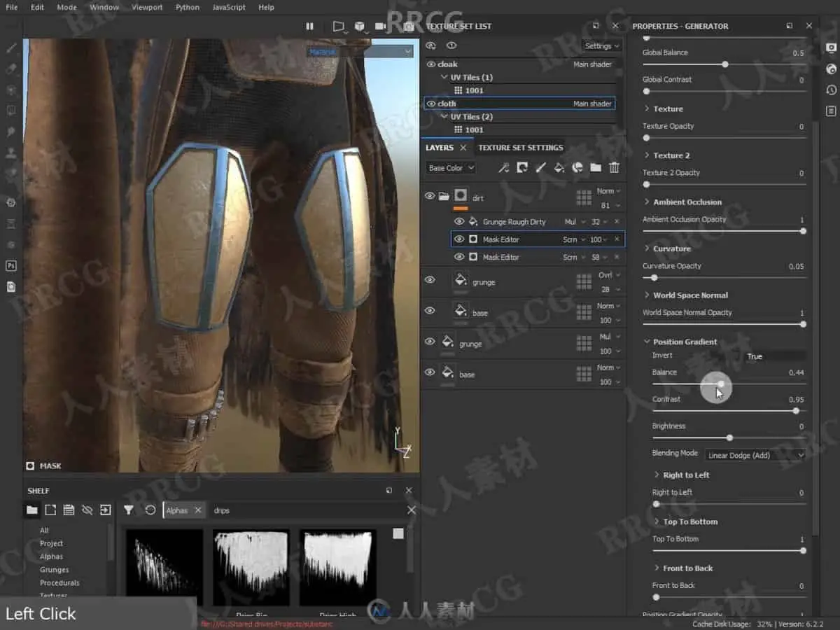Image resolution: width=840 pixels, height=630 pixels.
Task: Toggle the Invert True button
Action: pos(755,356)
